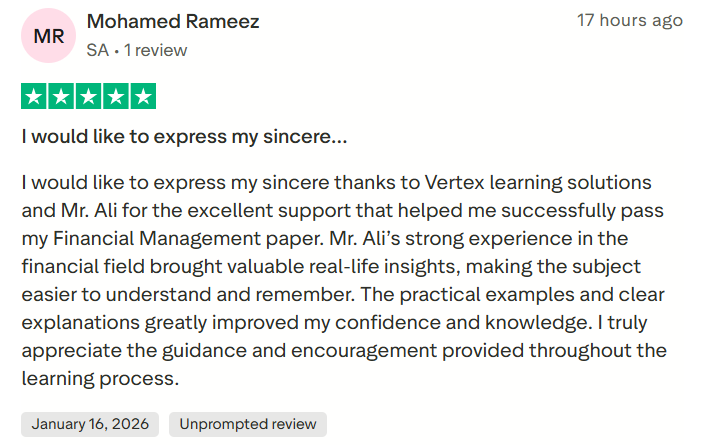Click the "17 hours ago" timestamp
Image resolution: width=703 pixels, height=445 pixels.
[x=629, y=20]
